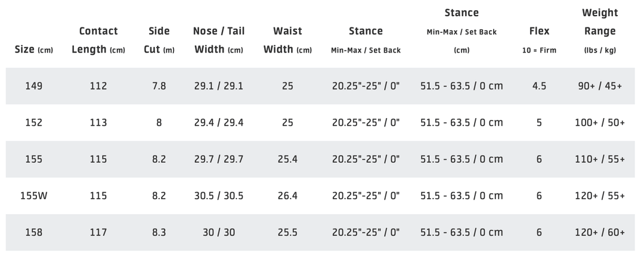644x257 pixels.
Task: Select the 149 size cell
Action: click(34, 86)
